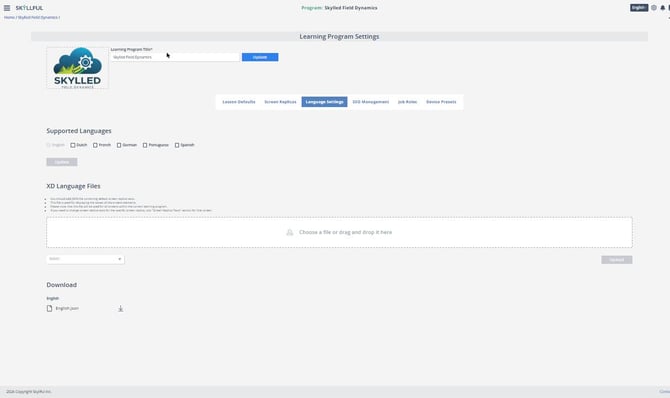Focus the Learning Program Title field

coord(175,57)
